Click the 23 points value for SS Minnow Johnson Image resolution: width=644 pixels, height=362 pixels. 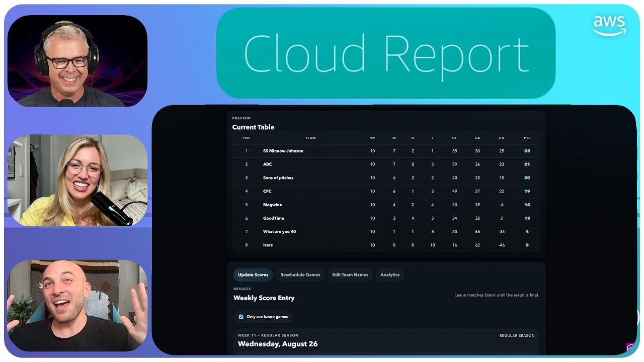pyautogui.click(x=527, y=151)
